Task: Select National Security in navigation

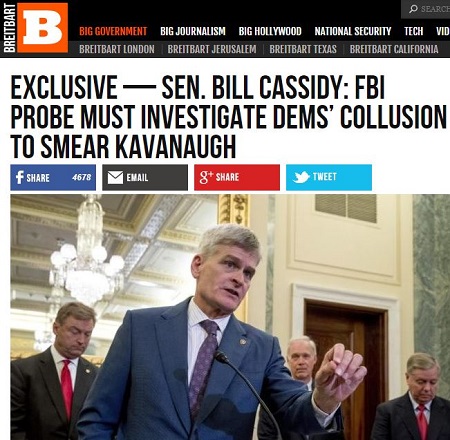Action: point(353,31)
